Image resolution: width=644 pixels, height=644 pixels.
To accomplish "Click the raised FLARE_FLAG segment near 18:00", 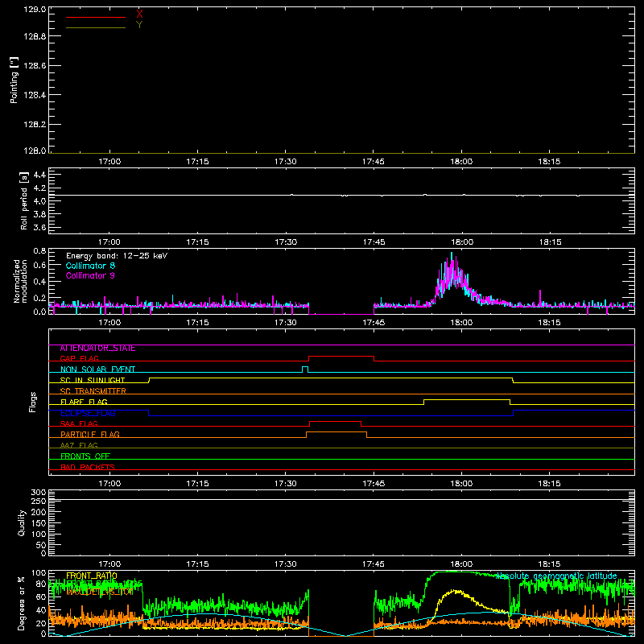I will (x=467, y=399).
